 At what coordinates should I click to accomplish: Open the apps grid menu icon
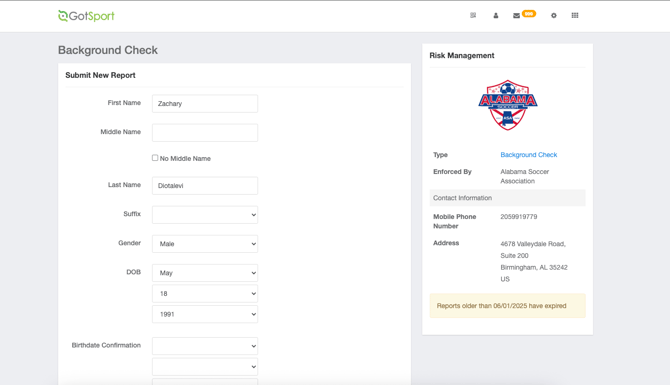575,15
